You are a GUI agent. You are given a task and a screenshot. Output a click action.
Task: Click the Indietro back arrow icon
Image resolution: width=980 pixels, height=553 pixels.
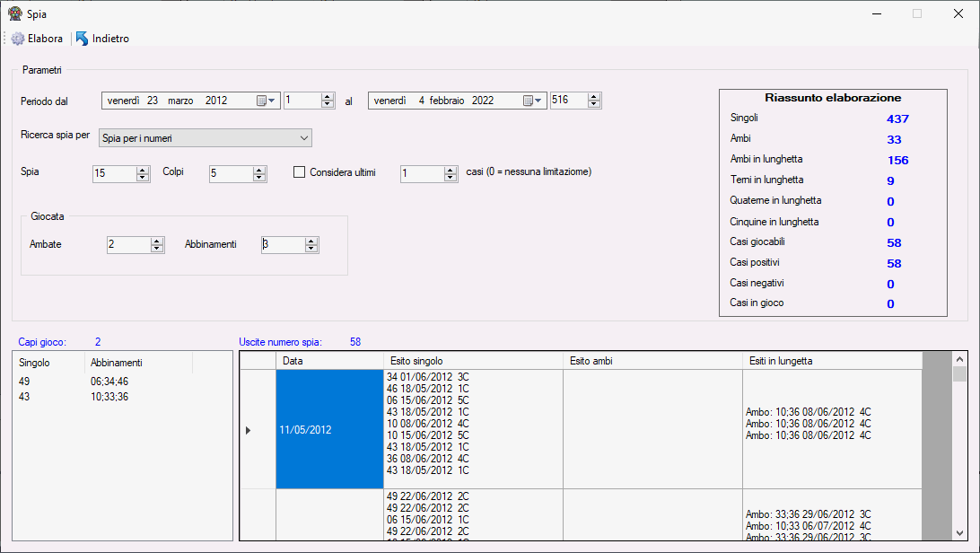pos(82,39)
